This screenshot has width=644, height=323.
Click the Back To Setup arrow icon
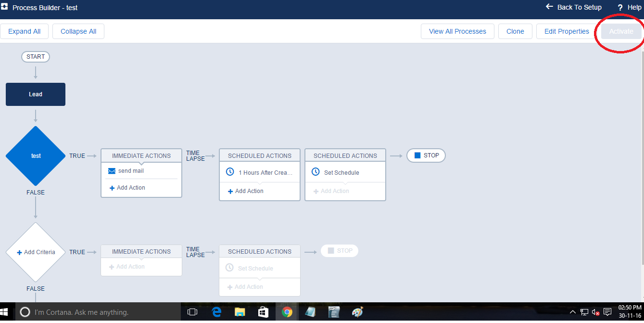(x=550, y=7)
